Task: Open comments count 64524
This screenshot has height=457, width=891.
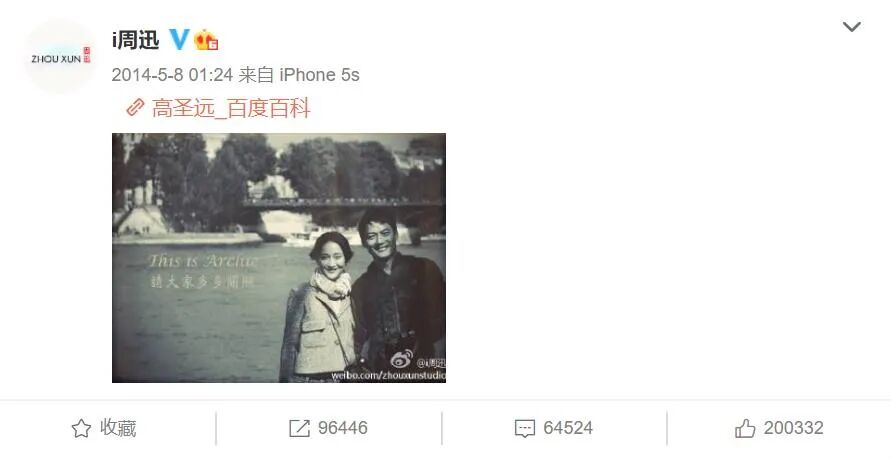Action: click(x=568, y=427)
